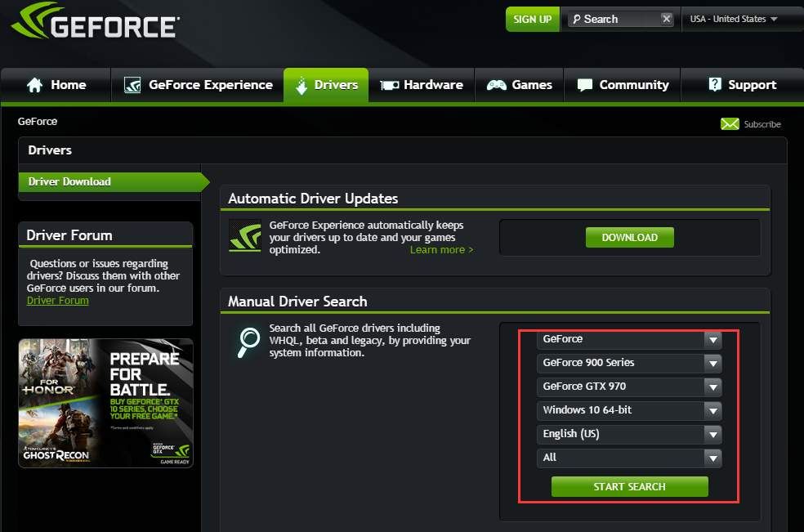Open the GeForce 900 Series dropdown
Image resolution: width=804 pixels, height=532 pixels.
[629, 363]
